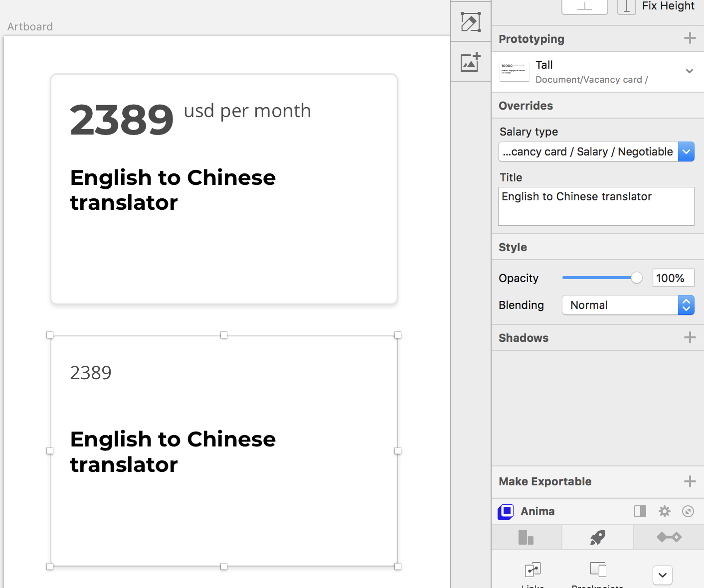The height and width of the screenshot is (588, 704).
Task: Add a new Prototyping link
Action: pos(690,38)
